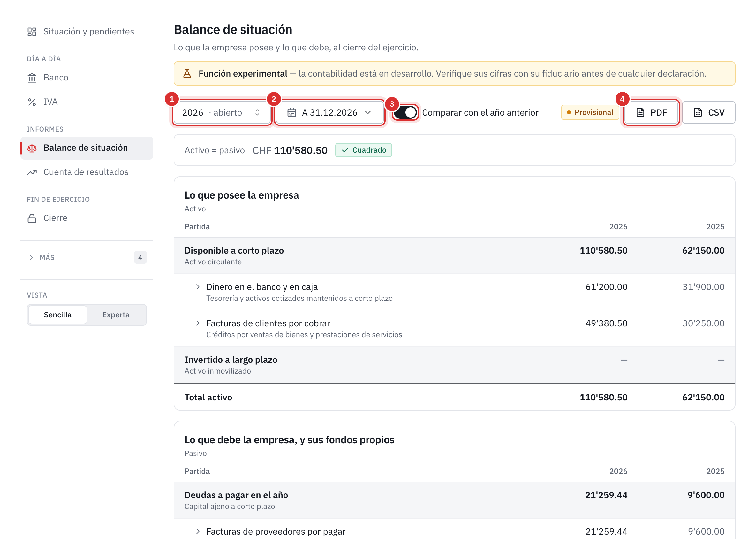The width and height of the screenshot is (756, 539).
Task: Open Situación y pendientes dashboard icon
Action: point(32,32)
